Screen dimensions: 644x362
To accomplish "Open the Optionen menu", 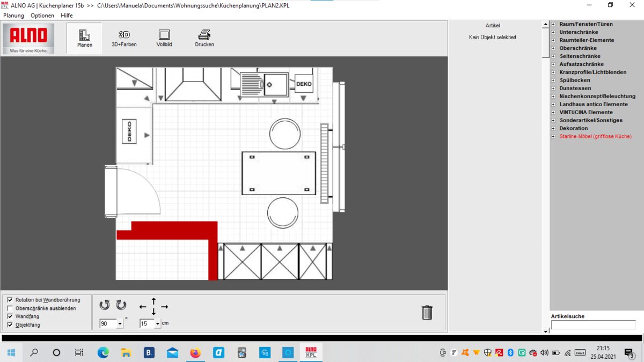I will [42, 16].
